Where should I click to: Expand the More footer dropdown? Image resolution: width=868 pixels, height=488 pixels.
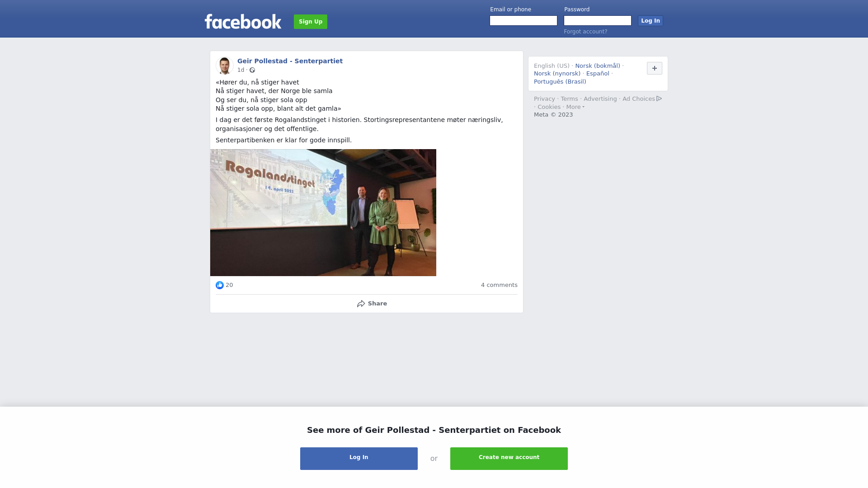[575, 107]
